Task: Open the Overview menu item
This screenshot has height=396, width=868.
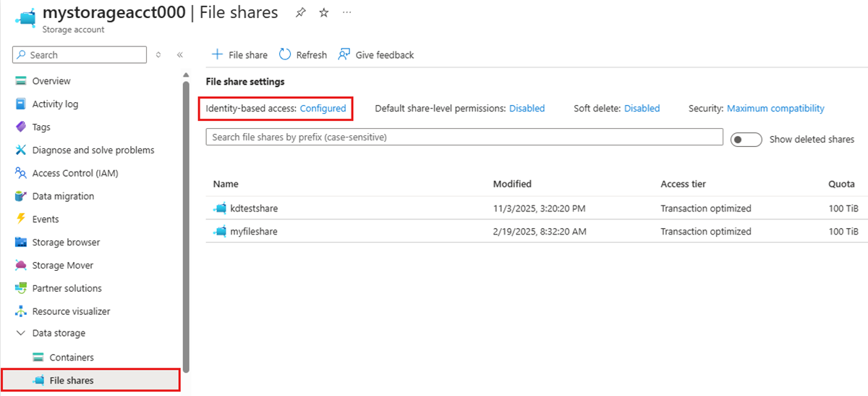Action: click(51, 81)
